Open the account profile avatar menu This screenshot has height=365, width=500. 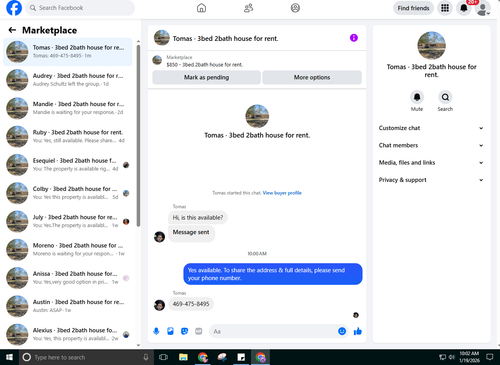coord(482,8)
